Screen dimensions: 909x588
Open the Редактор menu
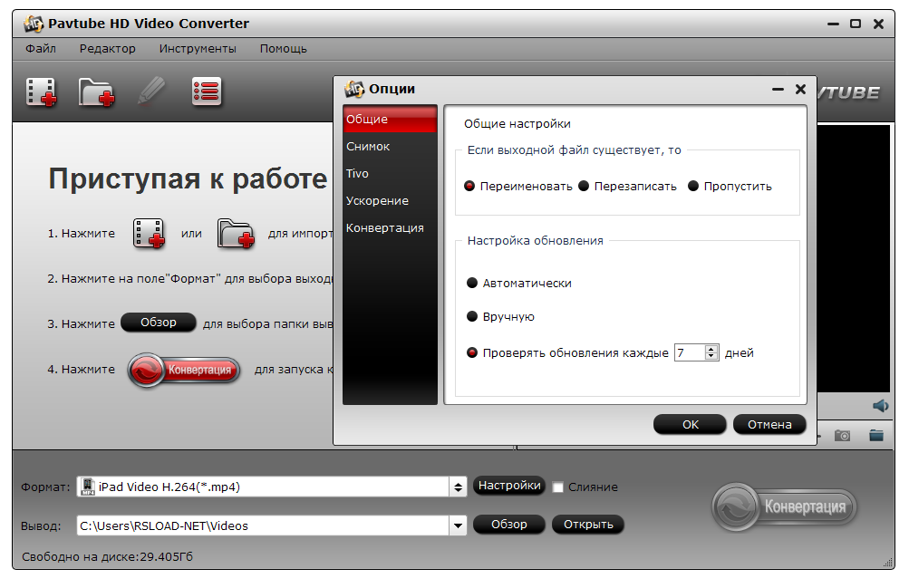(107, 49)
